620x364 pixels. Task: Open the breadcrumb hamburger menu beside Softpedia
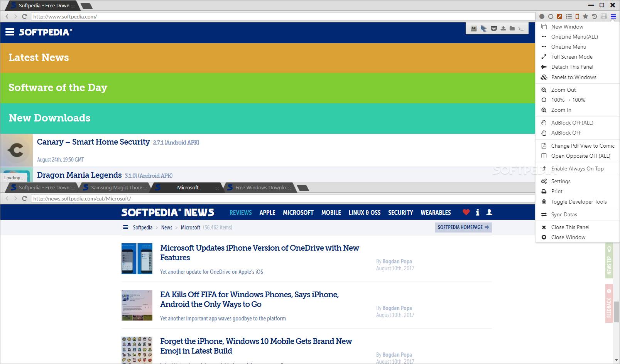(x=125, y=228)
